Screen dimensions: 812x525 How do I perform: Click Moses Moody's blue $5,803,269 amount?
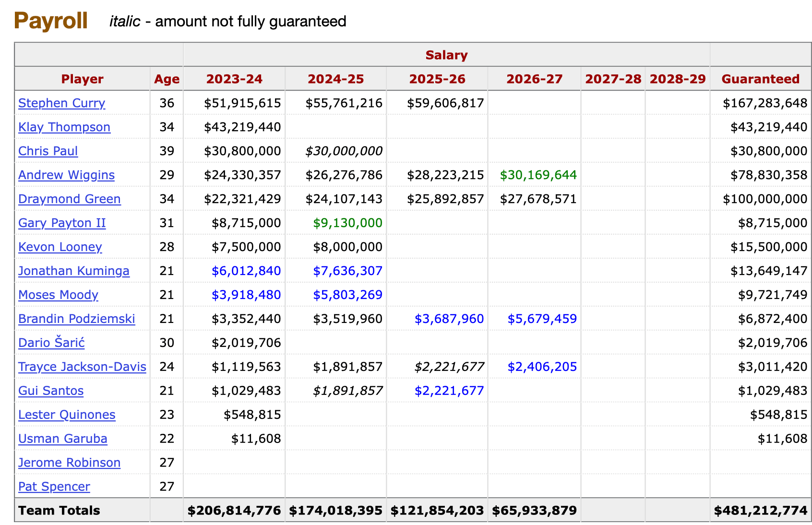(348, 295)
